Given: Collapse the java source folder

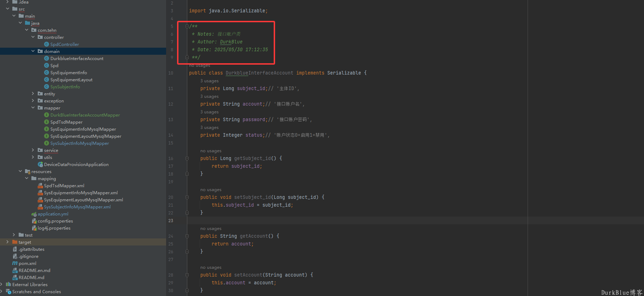Looking at the screenshot, I should (x=20, y=23).
